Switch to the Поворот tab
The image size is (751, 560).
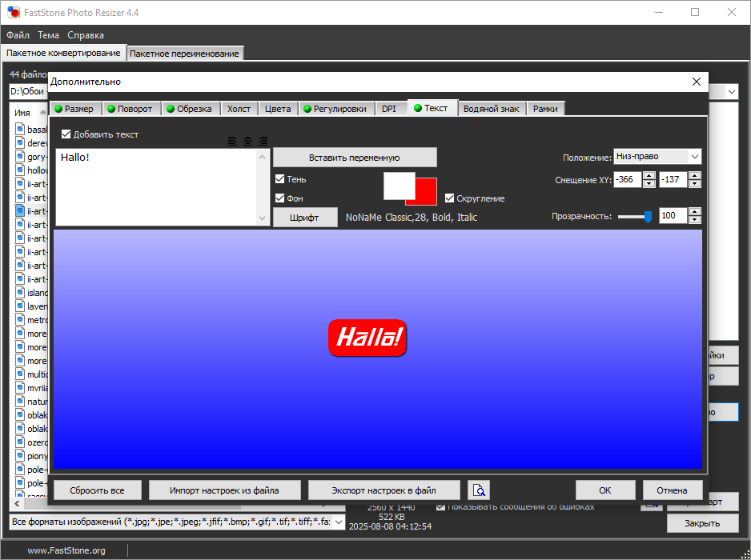click(x=131, y=109)
